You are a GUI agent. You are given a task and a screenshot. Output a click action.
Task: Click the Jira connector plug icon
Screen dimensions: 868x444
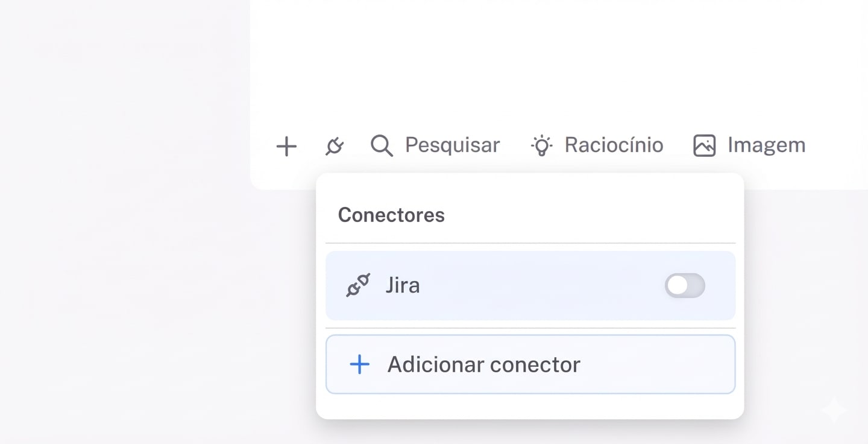(x=358, y=285)
